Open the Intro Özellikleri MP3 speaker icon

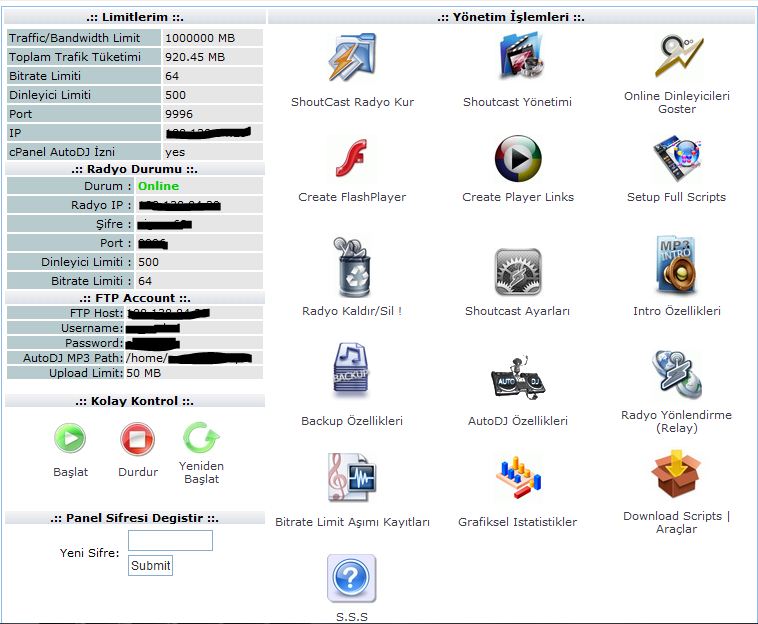(x=676, y=265)
